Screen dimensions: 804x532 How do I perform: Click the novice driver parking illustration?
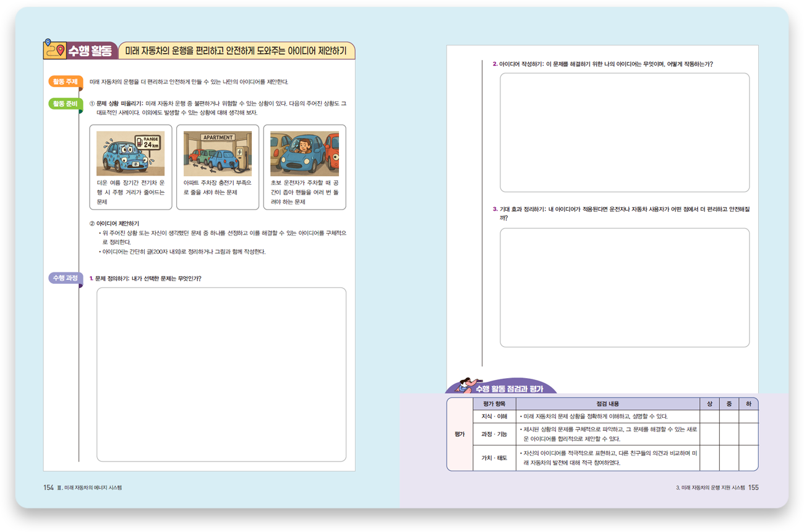coord(304,154)
